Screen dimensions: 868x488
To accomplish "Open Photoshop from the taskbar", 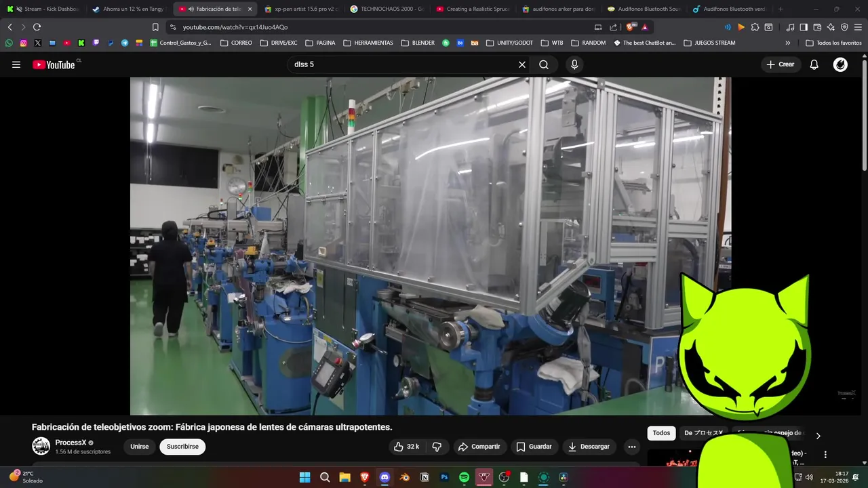I will 444,477.
